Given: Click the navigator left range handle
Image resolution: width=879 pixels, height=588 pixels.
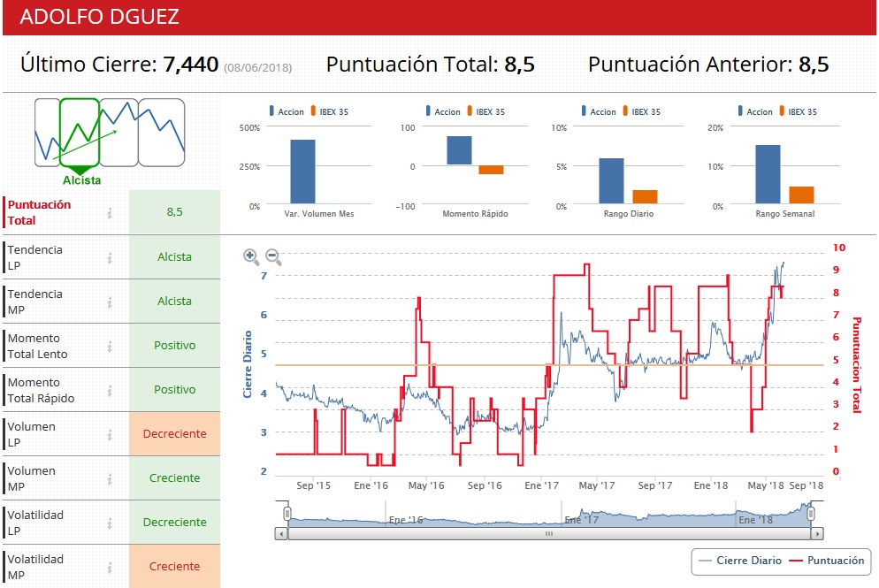Looking at the screenshot, I should coord(287,514).
